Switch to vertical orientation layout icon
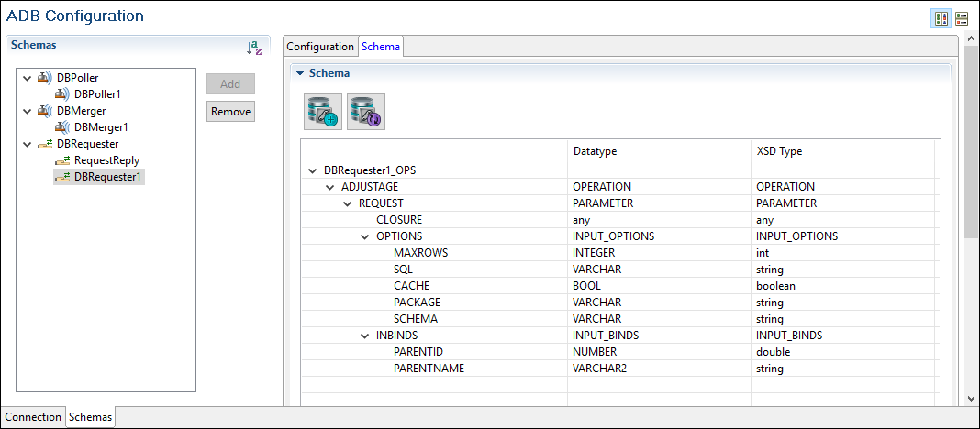 pos(941,18)
